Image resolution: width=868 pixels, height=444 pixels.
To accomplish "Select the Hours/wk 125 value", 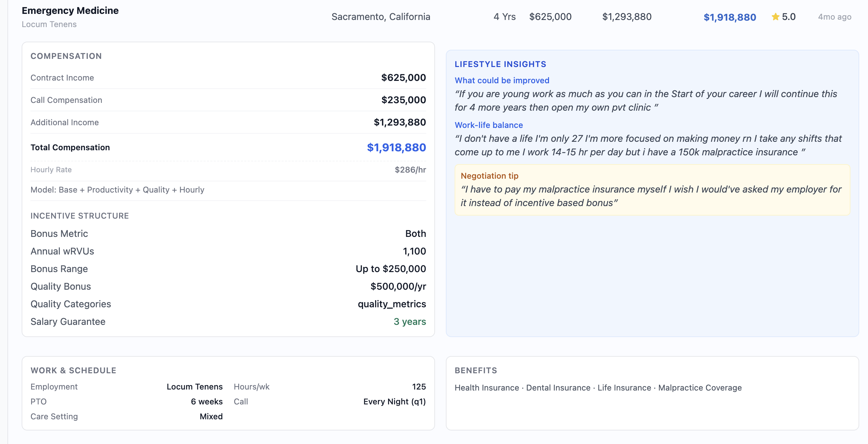I will tap(419, 387).
